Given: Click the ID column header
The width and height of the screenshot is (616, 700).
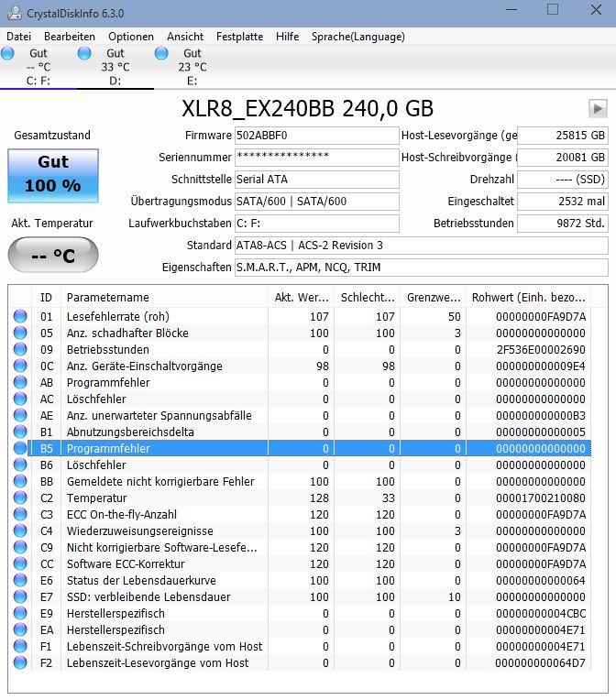Looking at the screenshot, I should 47,298.
